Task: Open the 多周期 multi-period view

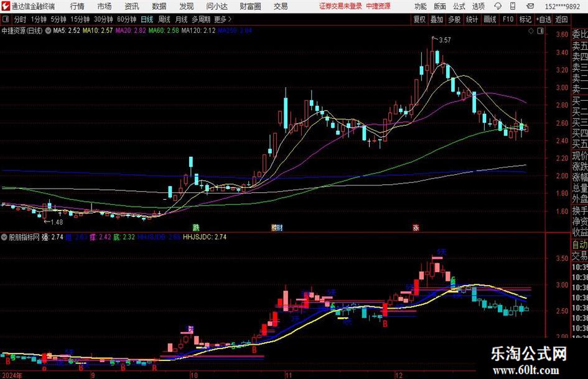Action: [x=201, y=19]
